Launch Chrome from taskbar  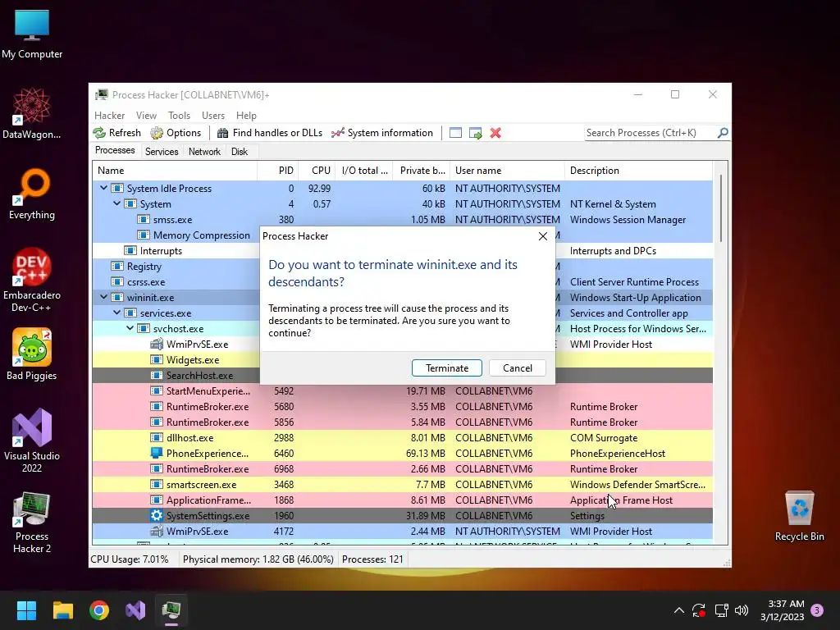click(99, 610)
